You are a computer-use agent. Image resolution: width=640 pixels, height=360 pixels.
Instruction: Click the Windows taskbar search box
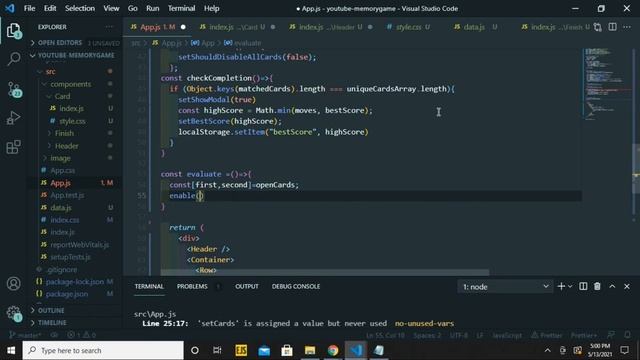(103, 350)
